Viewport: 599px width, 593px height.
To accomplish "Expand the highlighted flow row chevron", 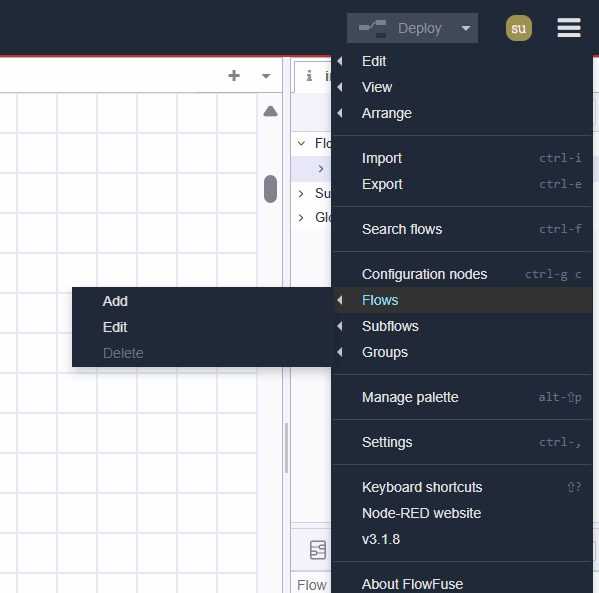I will click(321, 169).
